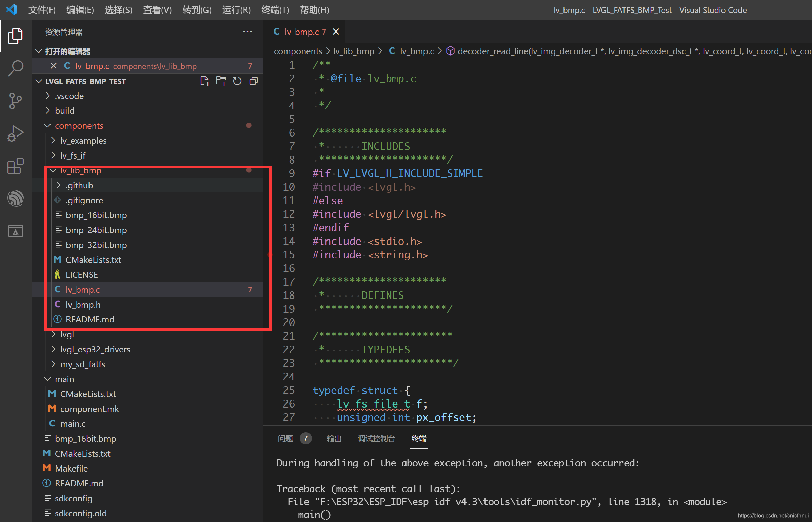Switch to the 输出 panel tab
Screen dimensions: 812x522
coord(334,438)
